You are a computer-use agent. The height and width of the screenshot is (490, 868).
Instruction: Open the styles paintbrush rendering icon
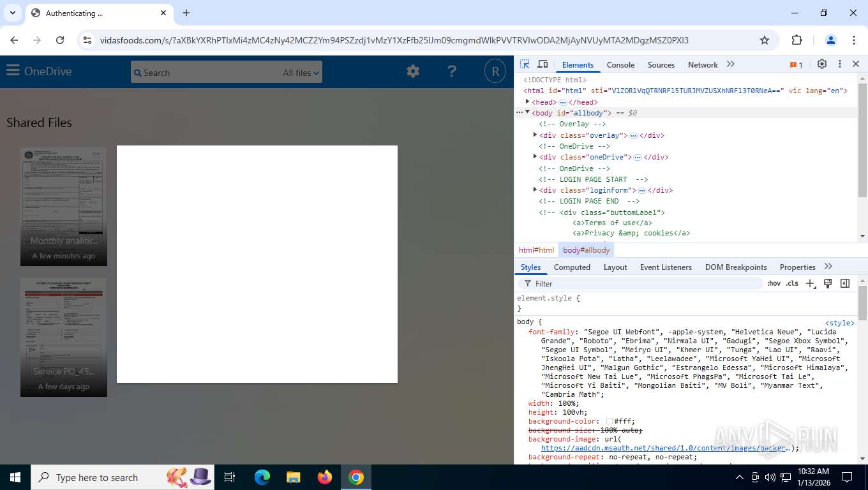828,284
